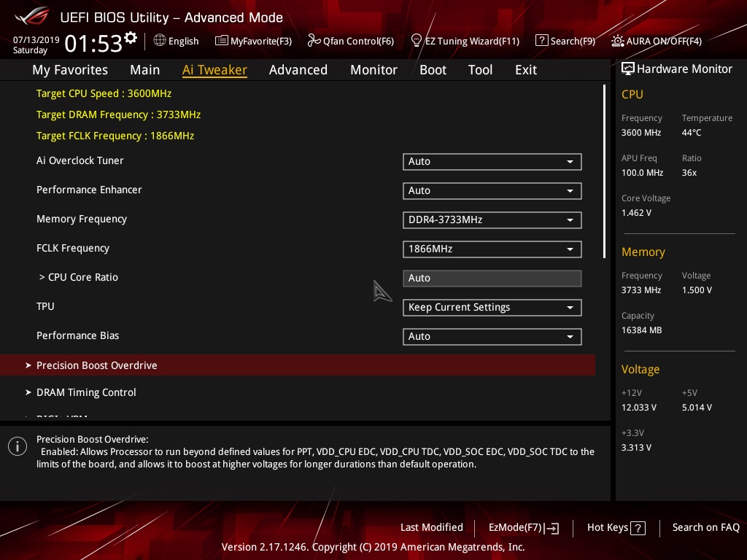Click Memory Capacity 16384 MB value
Image resolution: width=747 pixels, height=560 pixels.
pos(641,330)
